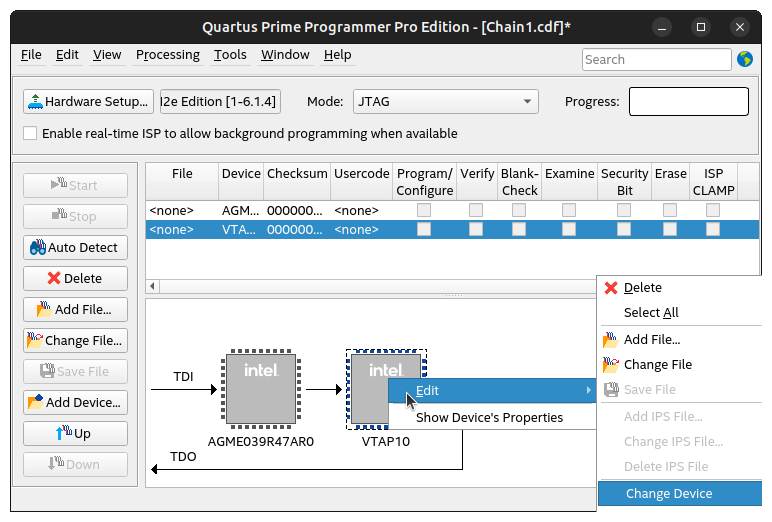The height and width of the screenshot is (522, 772).
Task: Toggle Verify checkbox for the VTAP10 row
Action: point(476,230)
